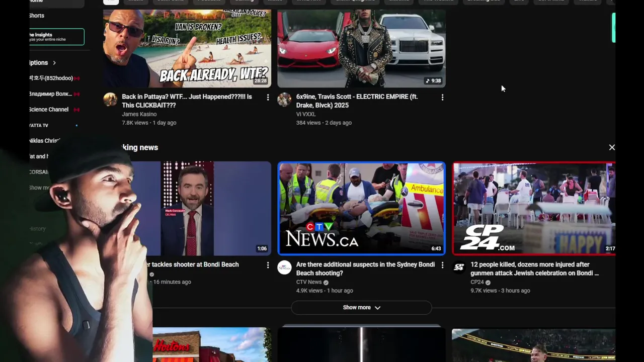Open more options for tackles shooter video
Viewport: 644px width, 362px height.
tap(268, 265)
